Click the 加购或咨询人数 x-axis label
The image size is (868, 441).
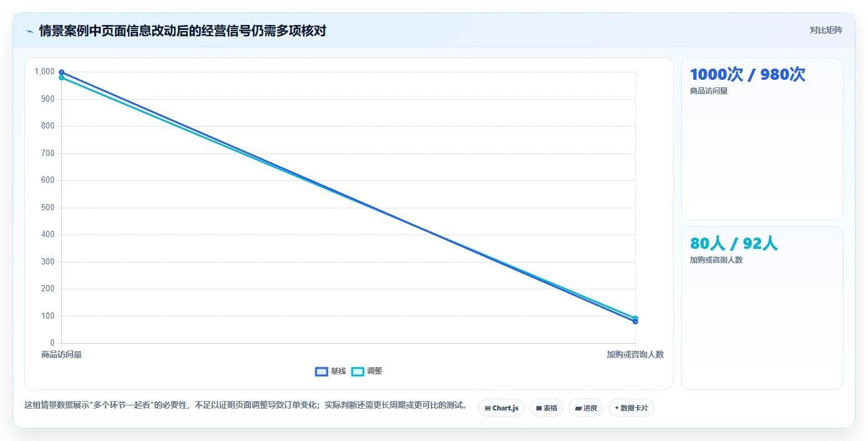coord(635,354)
